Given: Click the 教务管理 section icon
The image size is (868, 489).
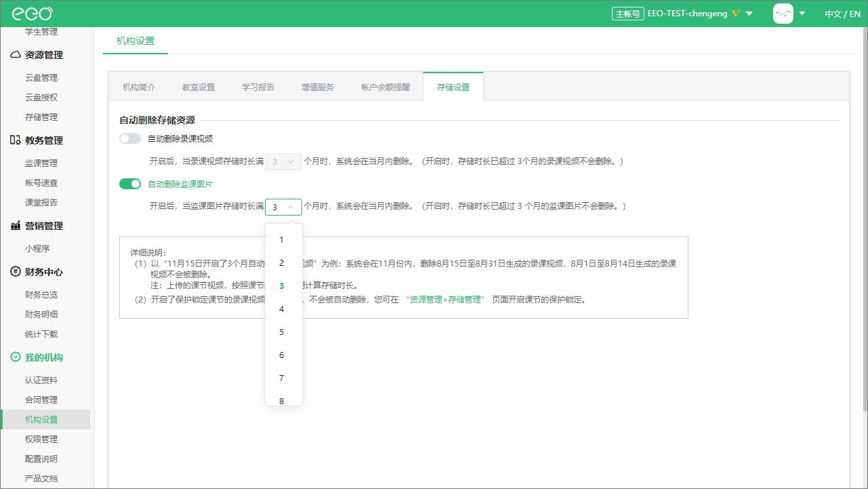Looking at the screenshot, I should point(16,140).
